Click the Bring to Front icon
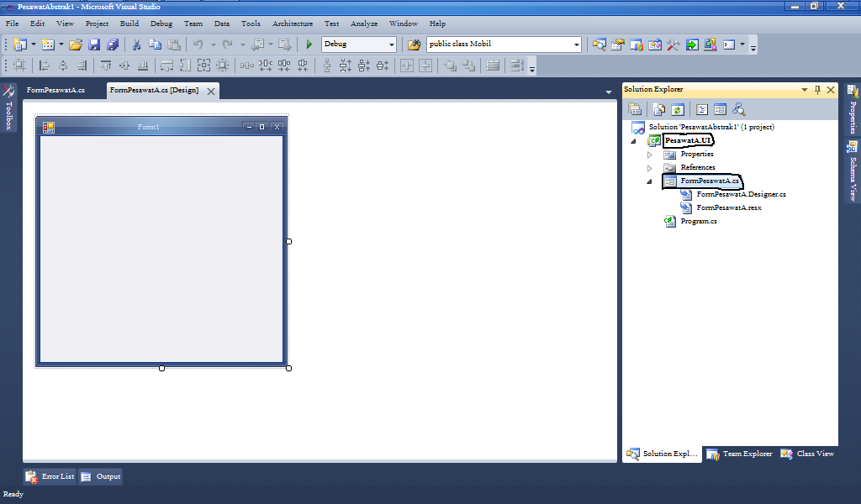Viewport: 861px width, 504px height. (x=450, y=66)
